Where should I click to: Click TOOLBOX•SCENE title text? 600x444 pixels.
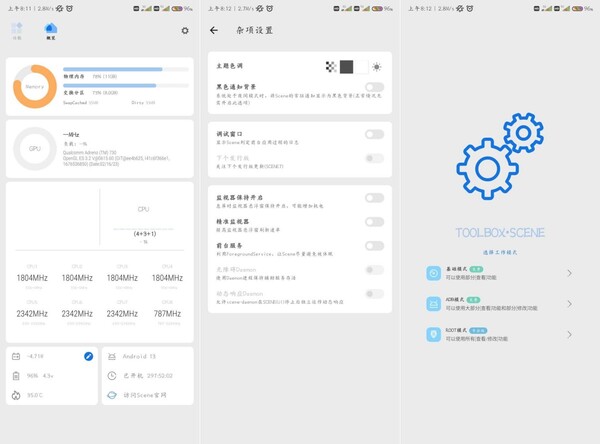pos(500,233)
